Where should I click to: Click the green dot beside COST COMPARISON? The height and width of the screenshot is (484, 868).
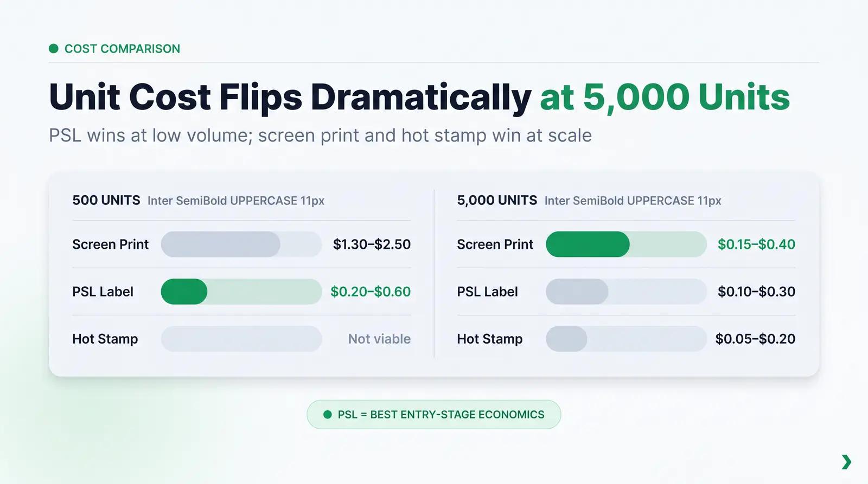53,49
